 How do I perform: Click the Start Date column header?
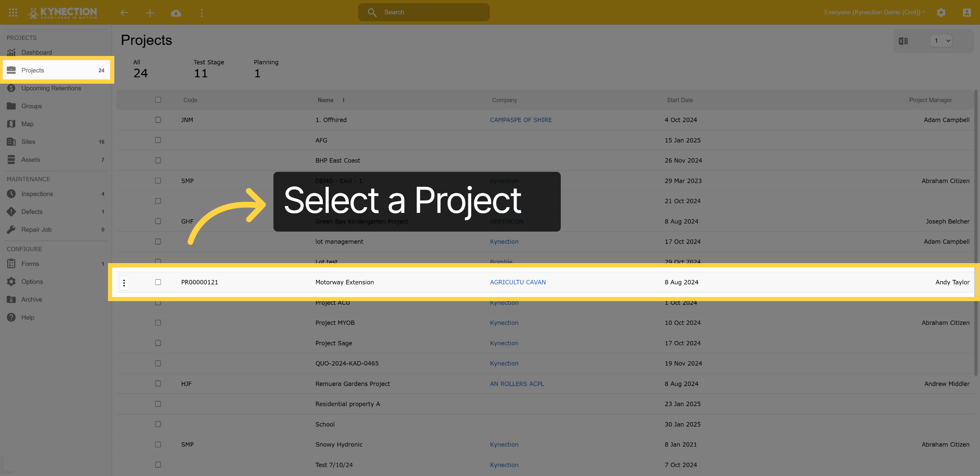(x=680, y=100)
